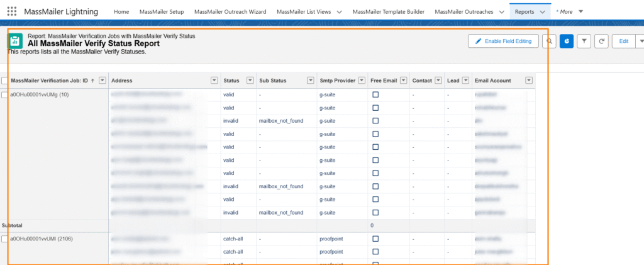Image resolution: width=644 pixels, height=265 pixels.
Task: Open the filters funnel icon
Action: 584,41
